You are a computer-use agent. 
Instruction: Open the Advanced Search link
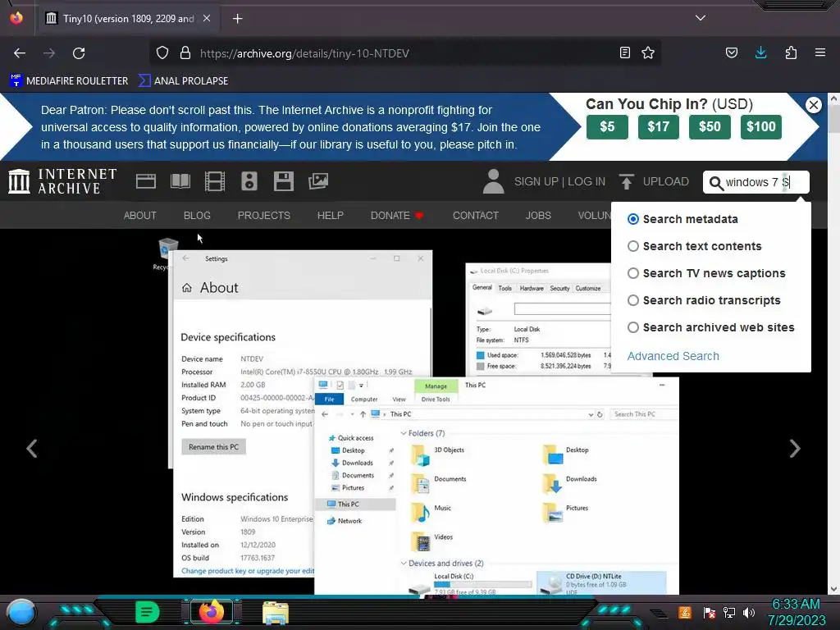(673, 356)
